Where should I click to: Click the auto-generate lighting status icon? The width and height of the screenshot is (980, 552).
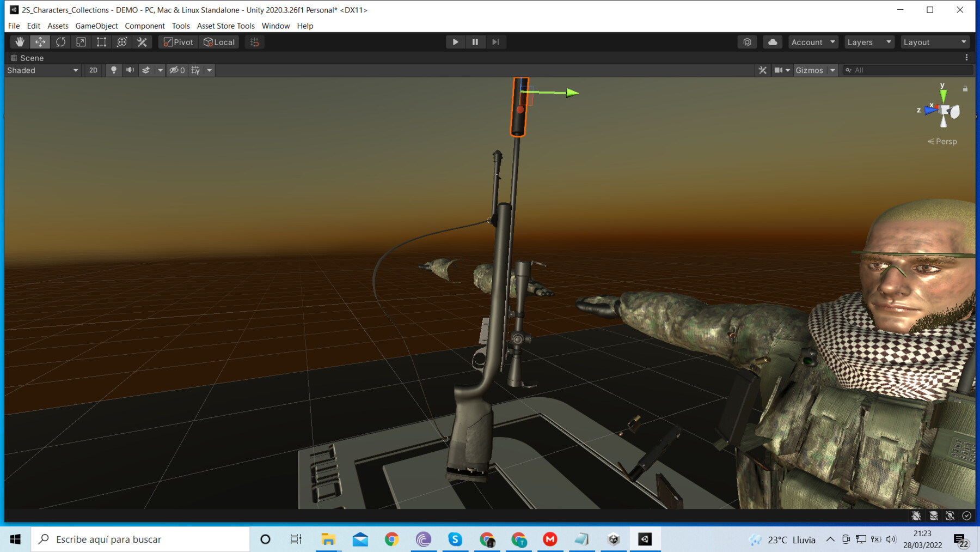(950, 515)
